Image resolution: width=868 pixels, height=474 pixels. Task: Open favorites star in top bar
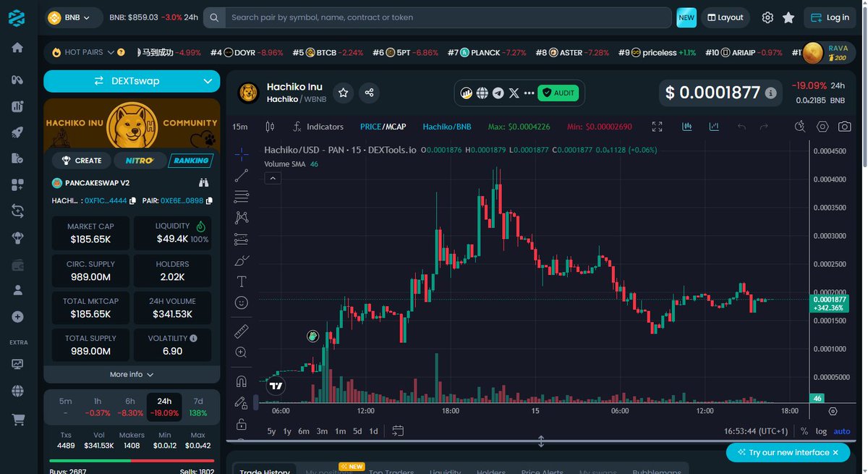pyautogui.click(x=788, y=17)
